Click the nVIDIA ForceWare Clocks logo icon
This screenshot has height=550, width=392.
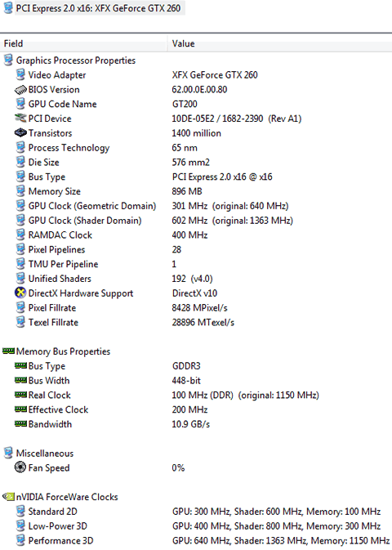click(x=8, y=497)
